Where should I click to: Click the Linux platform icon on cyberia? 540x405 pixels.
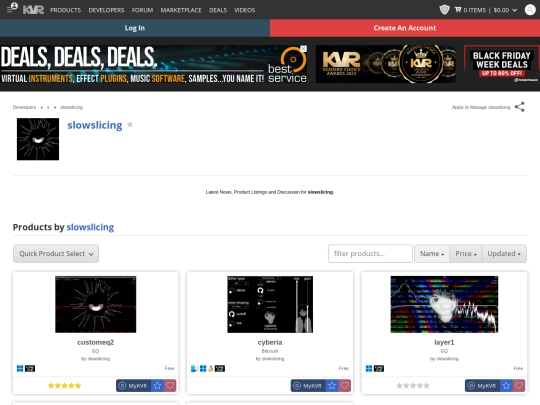click(x=210, y=368)
